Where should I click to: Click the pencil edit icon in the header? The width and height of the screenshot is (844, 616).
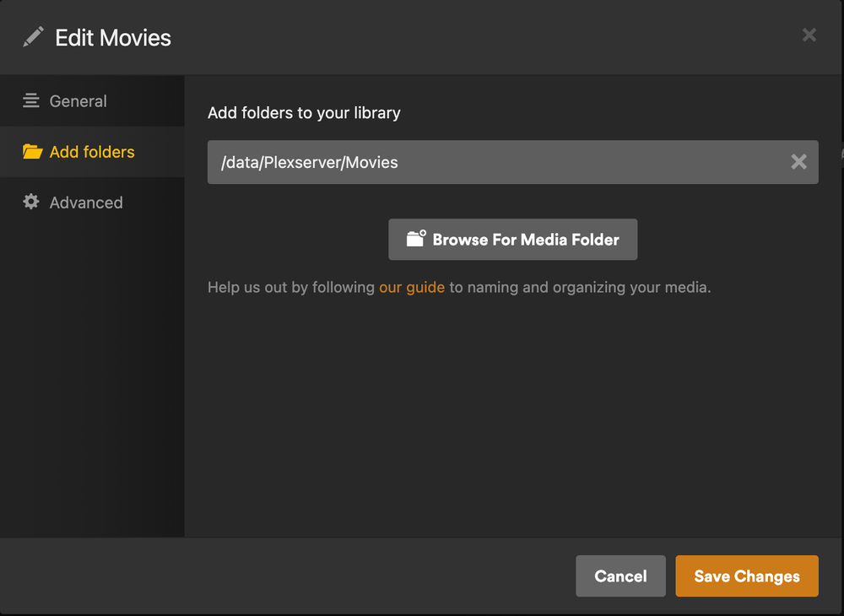pos(31,36)
